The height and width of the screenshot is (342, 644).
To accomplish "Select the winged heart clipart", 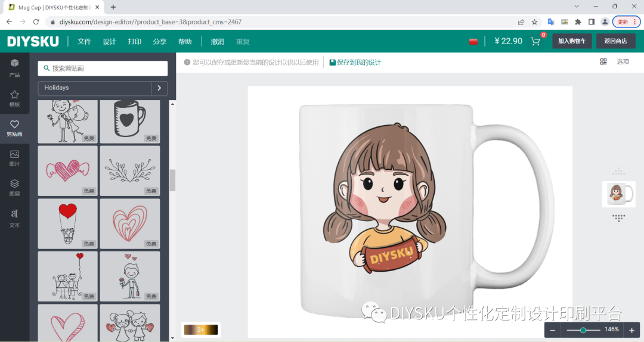I will pos(68,171).
